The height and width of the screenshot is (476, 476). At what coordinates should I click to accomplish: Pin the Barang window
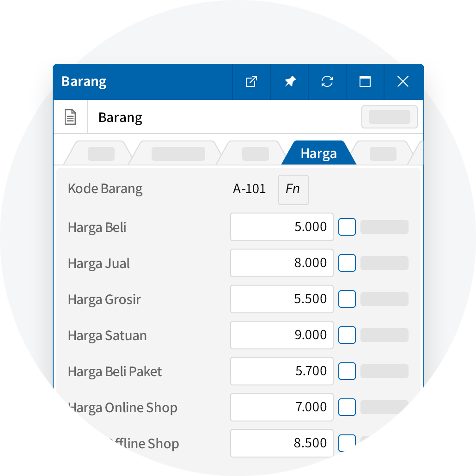pyautogui.click(x=289, y=82)
